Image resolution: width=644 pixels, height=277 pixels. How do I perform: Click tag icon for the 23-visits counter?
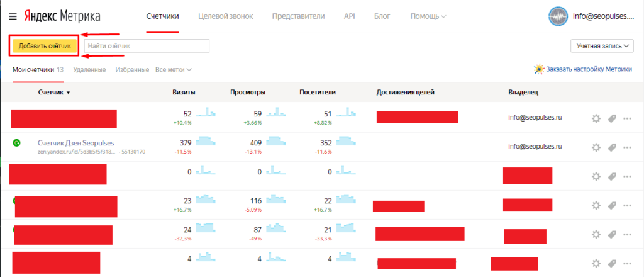(x=612, y=205)
